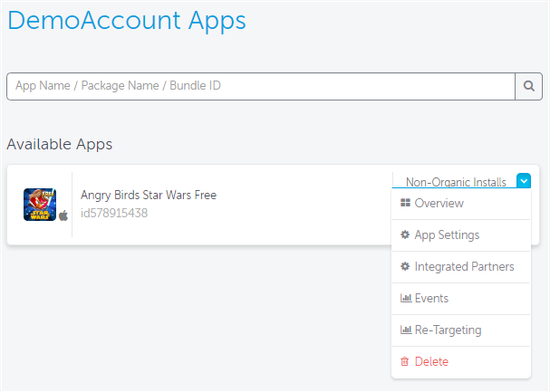Click the Events bar chart icon
The width and height of the screenshot is (550, 392).
406,298
